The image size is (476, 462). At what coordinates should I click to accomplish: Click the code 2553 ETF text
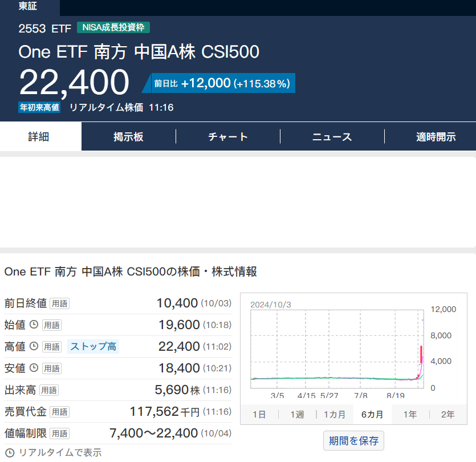45,29
